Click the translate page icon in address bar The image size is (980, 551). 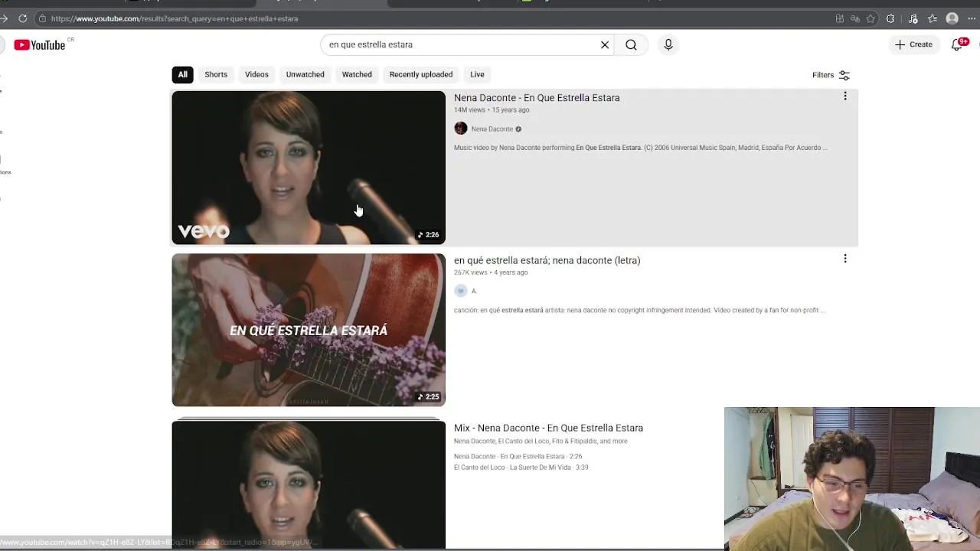tap(855, 18)
